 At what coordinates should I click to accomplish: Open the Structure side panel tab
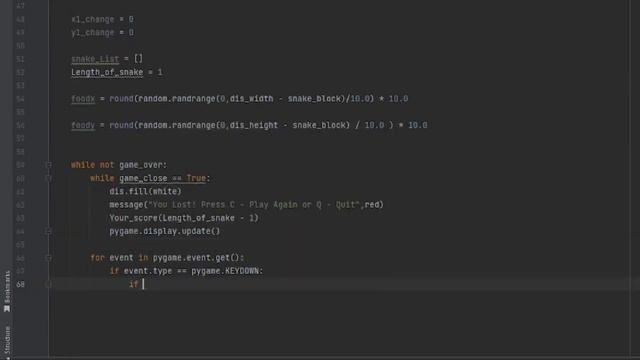7,342
